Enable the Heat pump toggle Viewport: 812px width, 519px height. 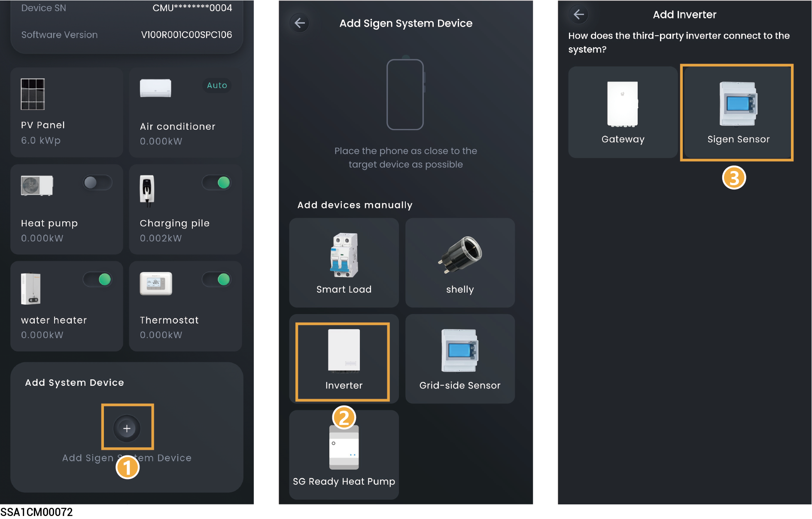[x=97, y=183]
